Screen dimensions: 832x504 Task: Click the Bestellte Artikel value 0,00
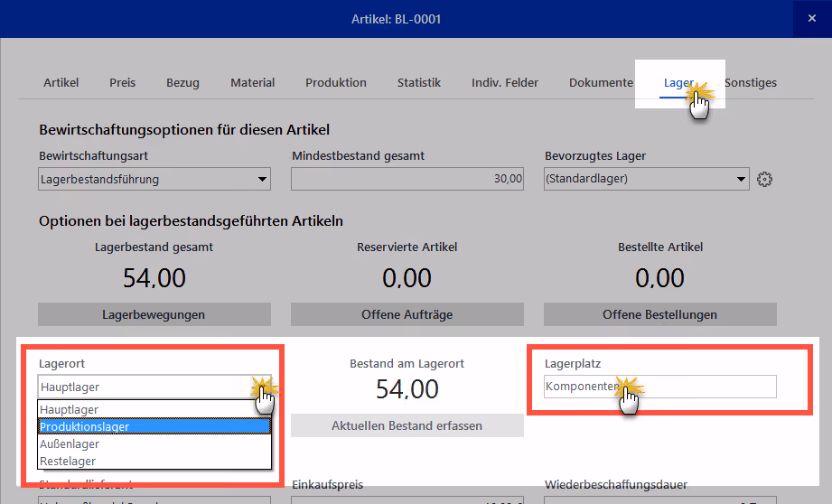coord(660,278)
